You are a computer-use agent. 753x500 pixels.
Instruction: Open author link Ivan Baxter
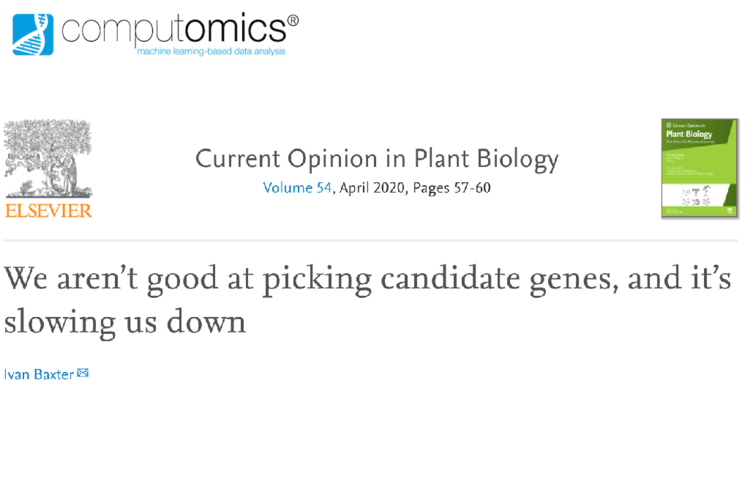coord(39,374)
